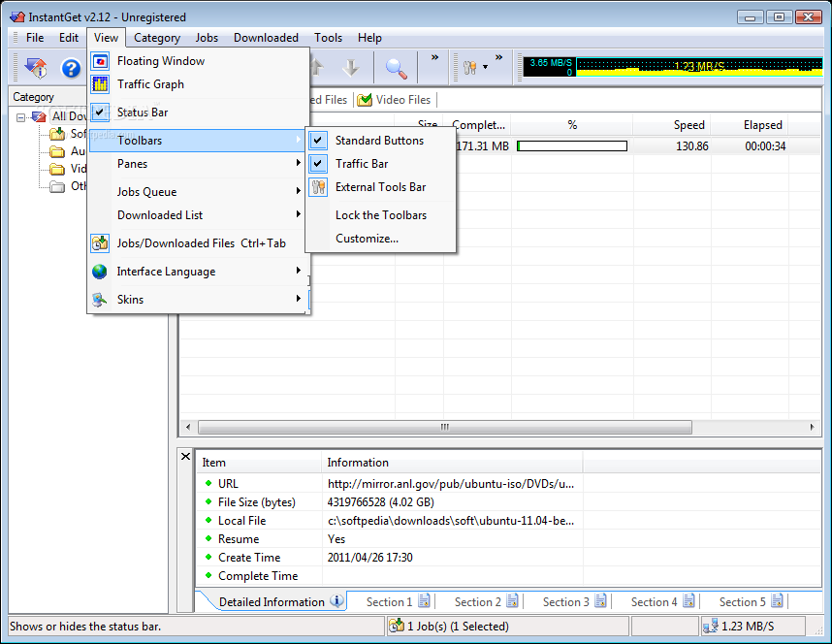Click the Floating Window icon in the View menu
The height and width of the screenshot is (644, 832).
(x=100, y=61)
